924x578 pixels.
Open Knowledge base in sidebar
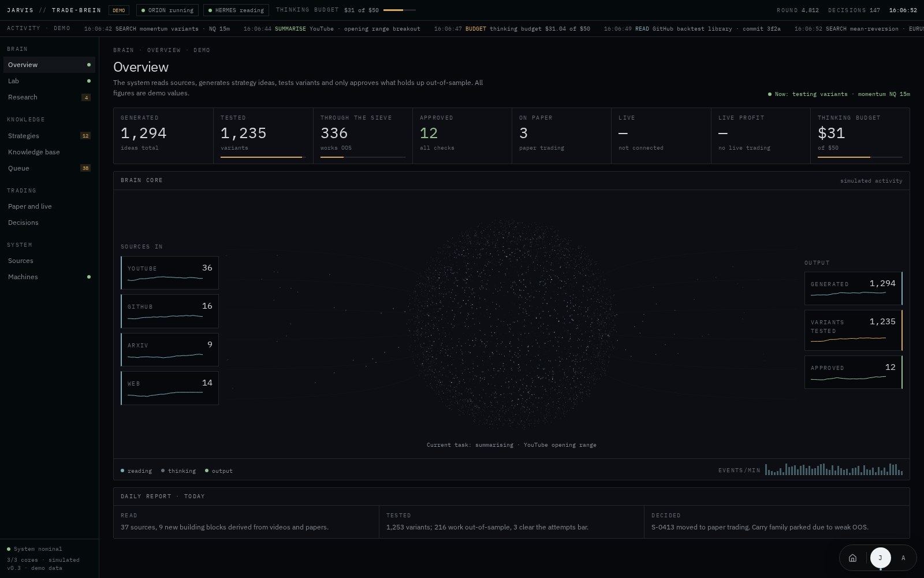click(49, 152)
